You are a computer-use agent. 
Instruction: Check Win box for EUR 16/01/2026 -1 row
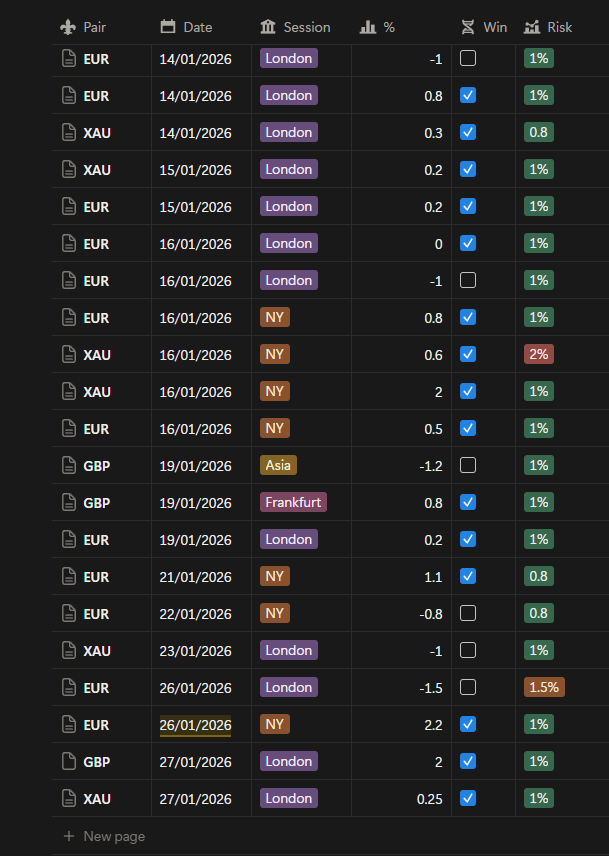click(468, 280)
